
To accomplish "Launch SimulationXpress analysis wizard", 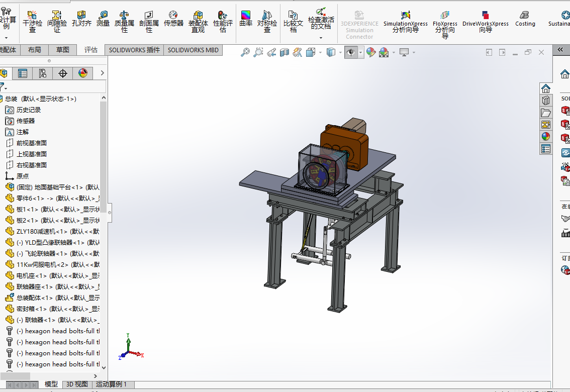I will (405, 22).
